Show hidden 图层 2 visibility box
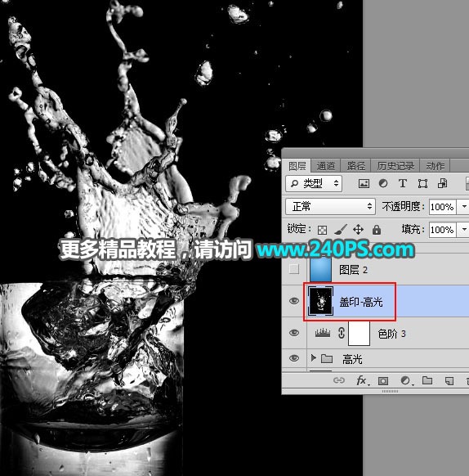Viewport: 469px width, 476px height. [x=294, y=269]
